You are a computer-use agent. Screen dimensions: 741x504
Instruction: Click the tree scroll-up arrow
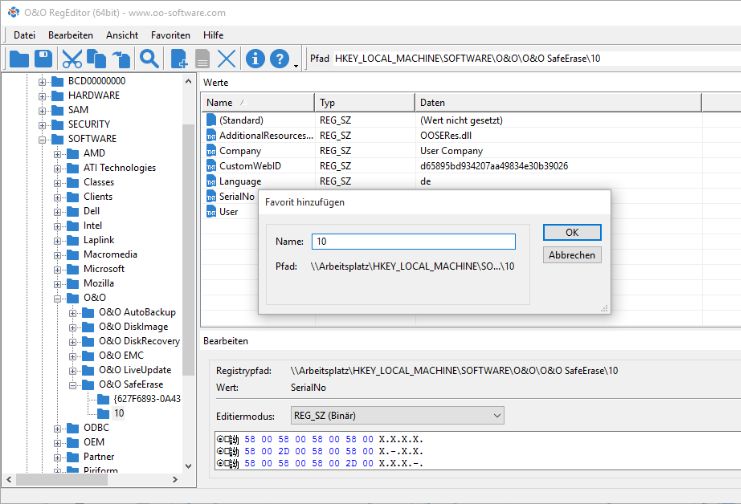point(188,81)
